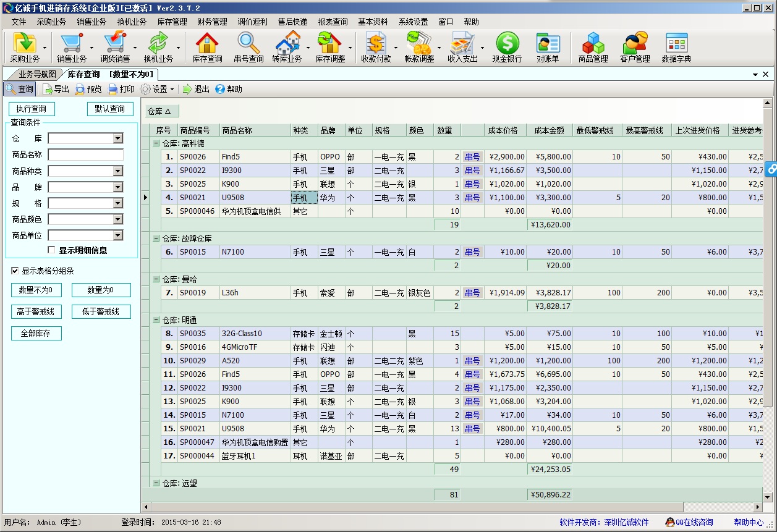Click the horizontal scrollbar right arrow
This screenshot has width=777, height=532.
(x=758, y=507)
